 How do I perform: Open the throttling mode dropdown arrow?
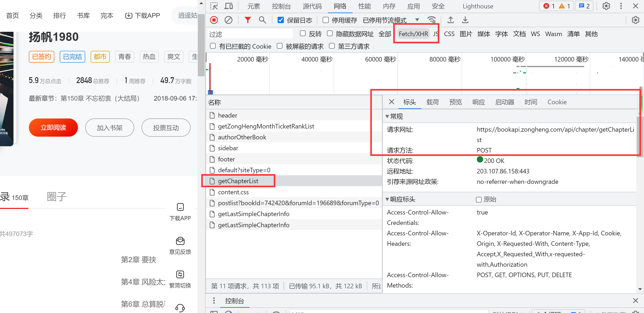pyautogui.click(x=417, y=20)
